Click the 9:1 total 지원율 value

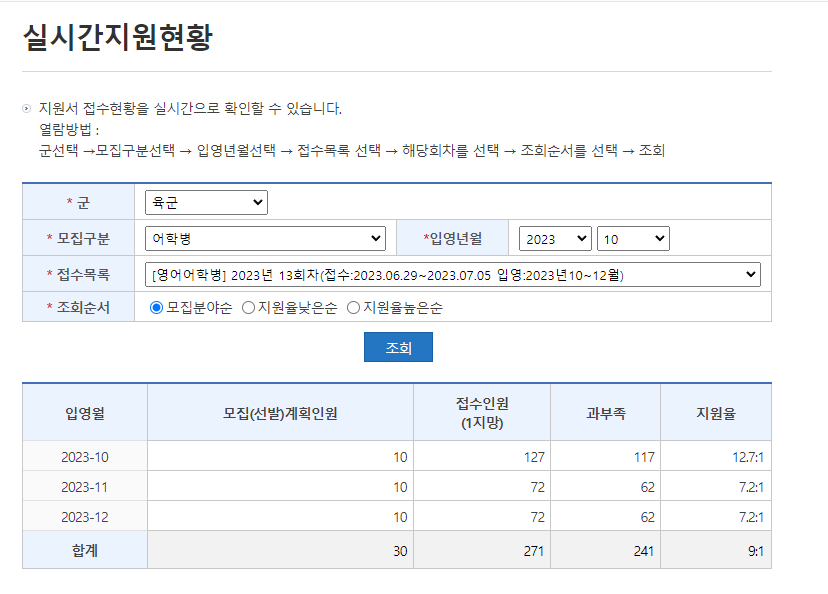(x=756, y=551)
